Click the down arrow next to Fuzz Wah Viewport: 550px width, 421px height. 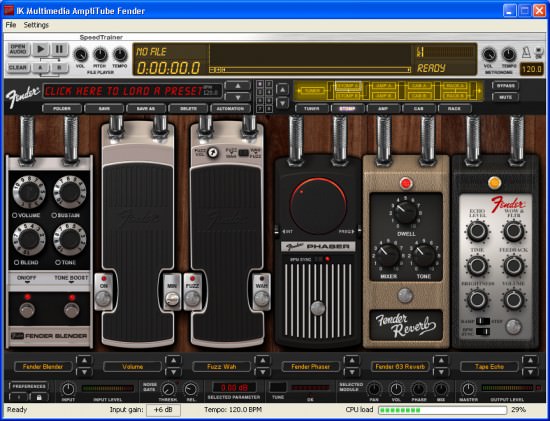pos(262,372)
